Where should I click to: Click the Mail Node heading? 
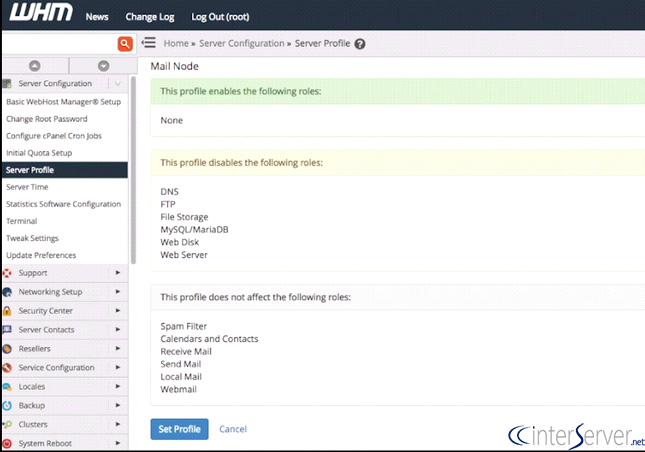click(174, 66)
